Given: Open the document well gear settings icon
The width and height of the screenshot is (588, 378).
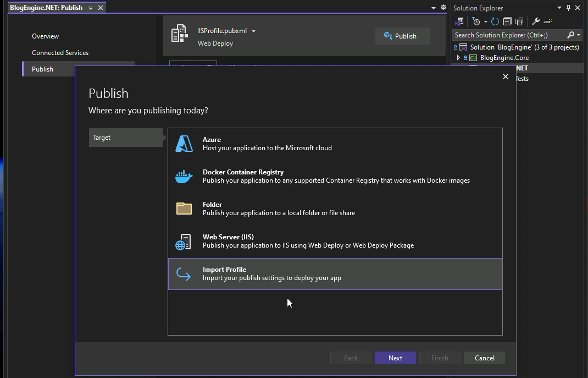Looking at the screenshot, I should click(443, 8).
